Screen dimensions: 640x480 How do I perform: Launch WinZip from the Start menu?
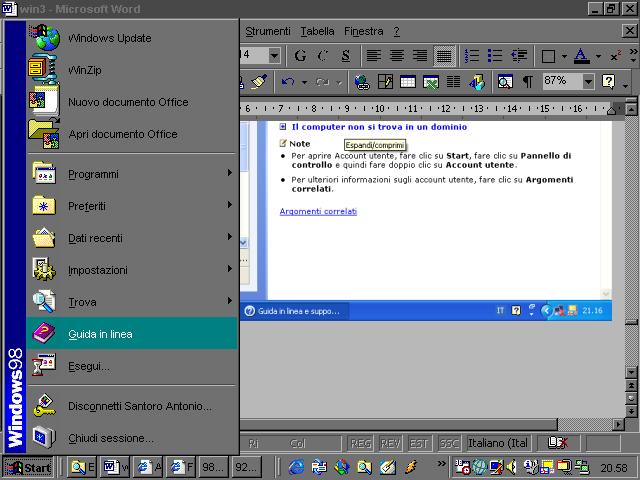click(x=132, y=70)
